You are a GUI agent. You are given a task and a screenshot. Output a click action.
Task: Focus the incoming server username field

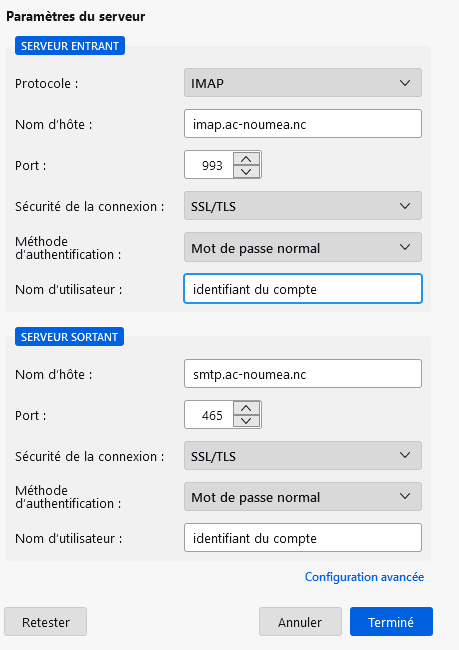[303, 289]
